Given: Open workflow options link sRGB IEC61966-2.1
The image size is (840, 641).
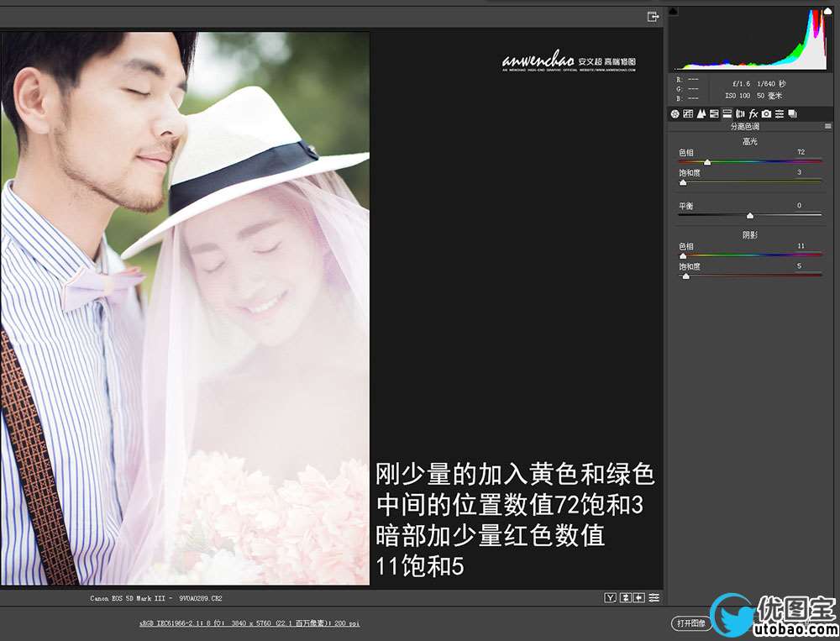Looking at the screenshot, I should click(249, 623).
